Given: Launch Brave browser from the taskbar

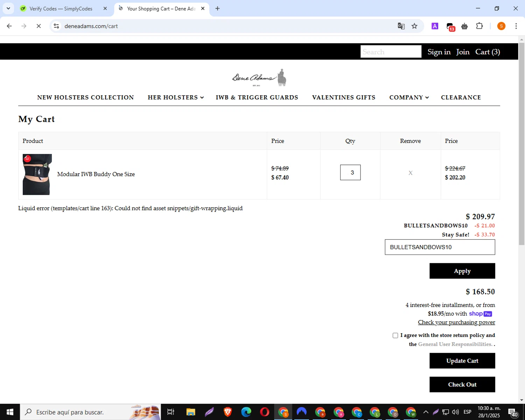Looking at the screenshot, I should pos(227,412).
